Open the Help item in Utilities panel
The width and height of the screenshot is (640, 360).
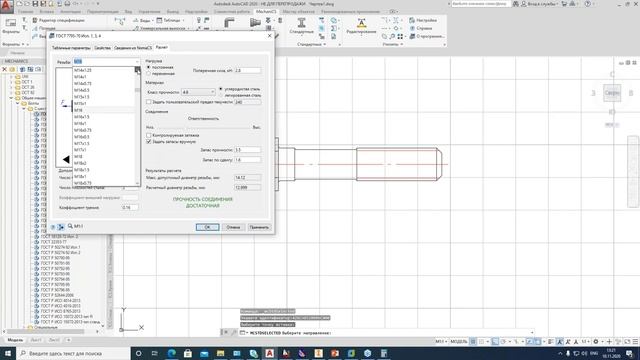coord(421,28)
